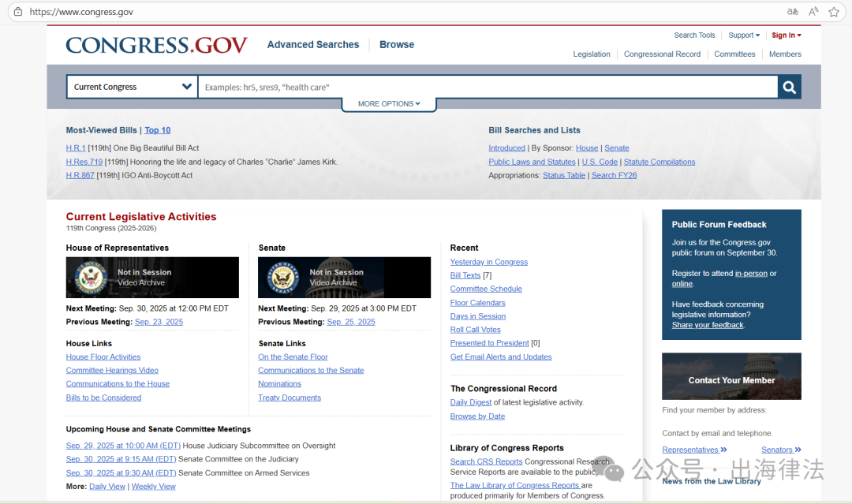Open Presented to President link
The width and height of the screenshot is (852, 504).
click(490, 343)
